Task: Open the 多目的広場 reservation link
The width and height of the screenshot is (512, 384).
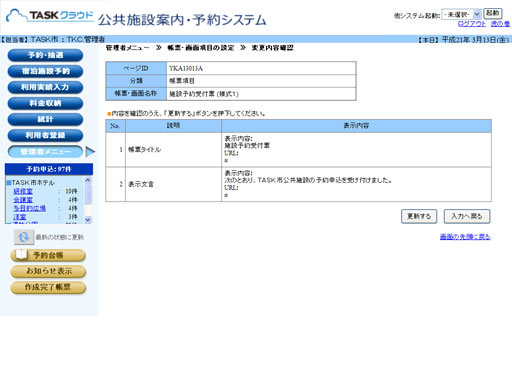Action: (x=29, y=208)
